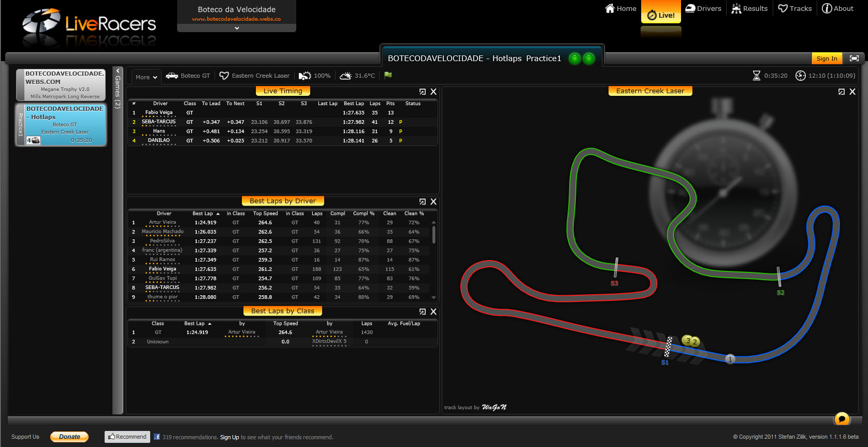The height and width of the screenshot is (447, 868).
Task: Sort the driver table by Clean %
Action: point(414,213)
